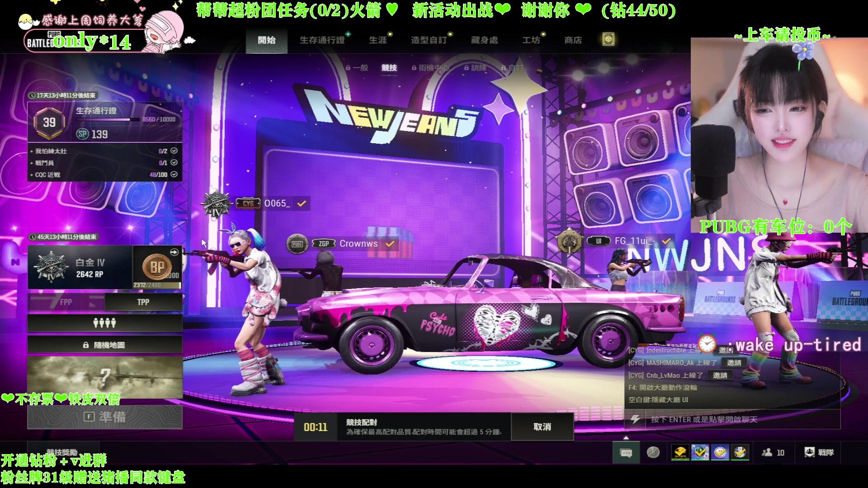The height and width of the screenshot is (488, 868).
Task: Click the third checked round badge icon
Action: [x=720, y=452]
